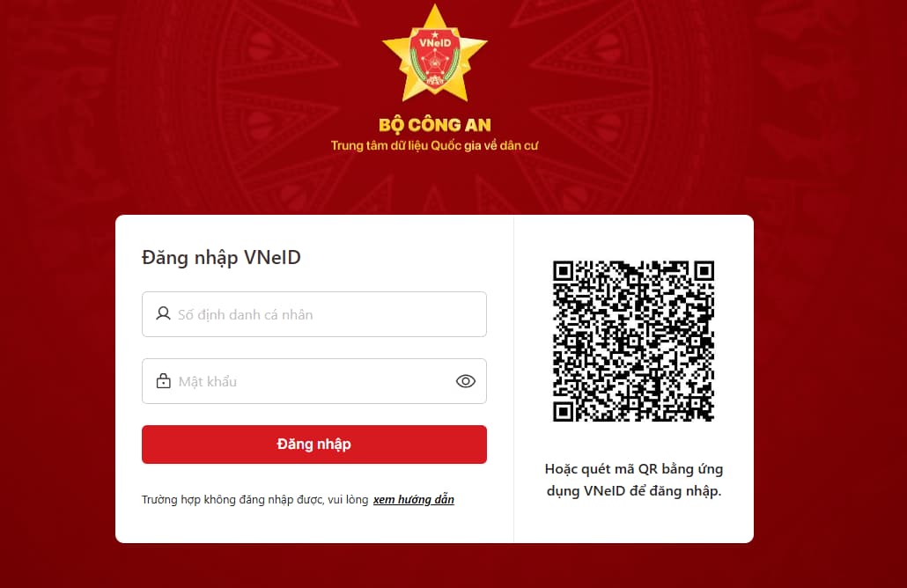Open the xem hướng dẫn link
The height and width of the screenshot is (588, 907).
point(414,500)
